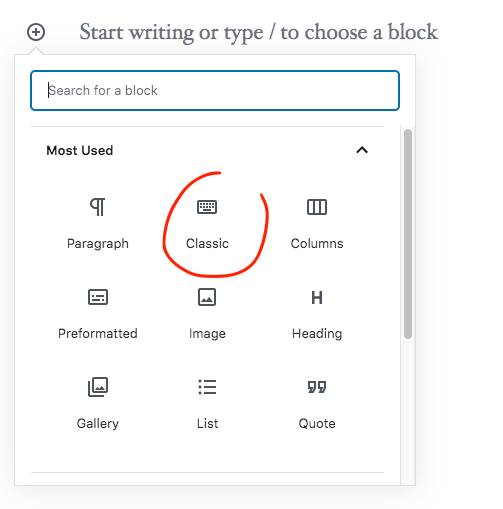Click the Start writing placeholder text

click(258, 33)
